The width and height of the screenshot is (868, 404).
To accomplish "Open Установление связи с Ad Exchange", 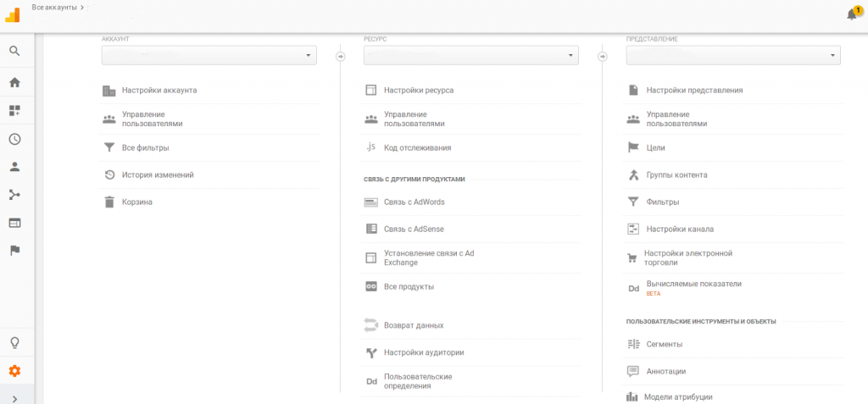I will [429, 257].
